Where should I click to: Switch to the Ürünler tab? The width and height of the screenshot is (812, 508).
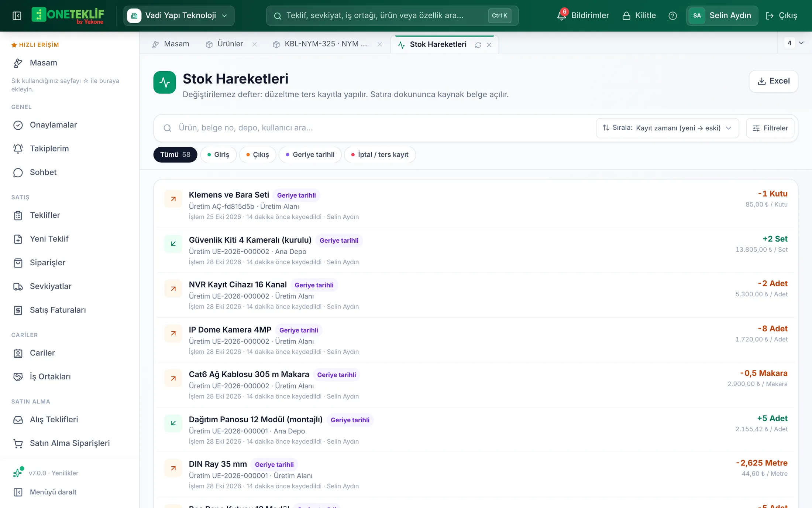224,44
